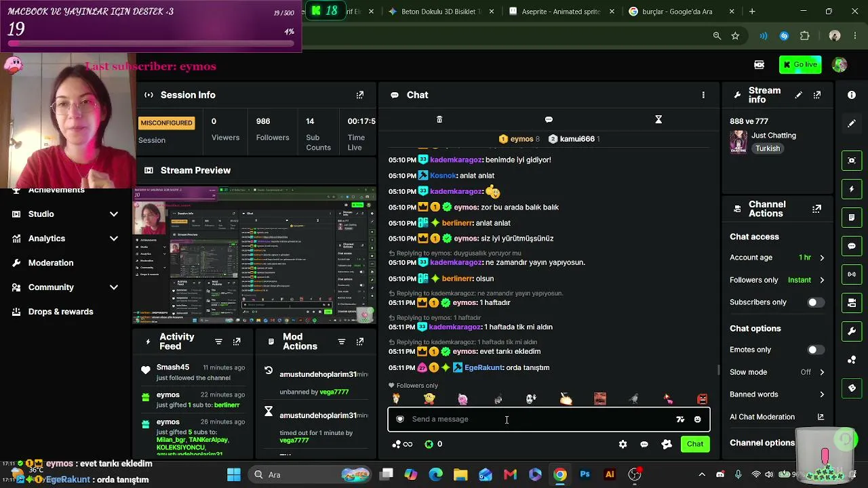Open Illustrator from the taskbar
This screenshot has width=868, height=488.
pyautogui.click(x=610, y=474)
